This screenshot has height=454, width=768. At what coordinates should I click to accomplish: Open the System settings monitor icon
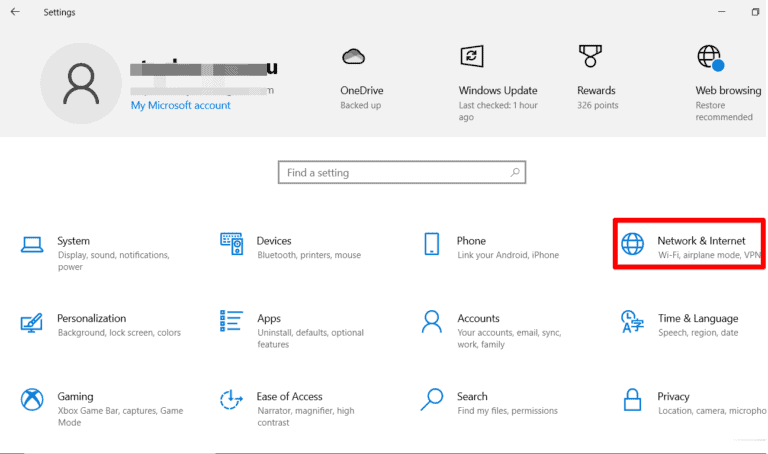(32, 244)
